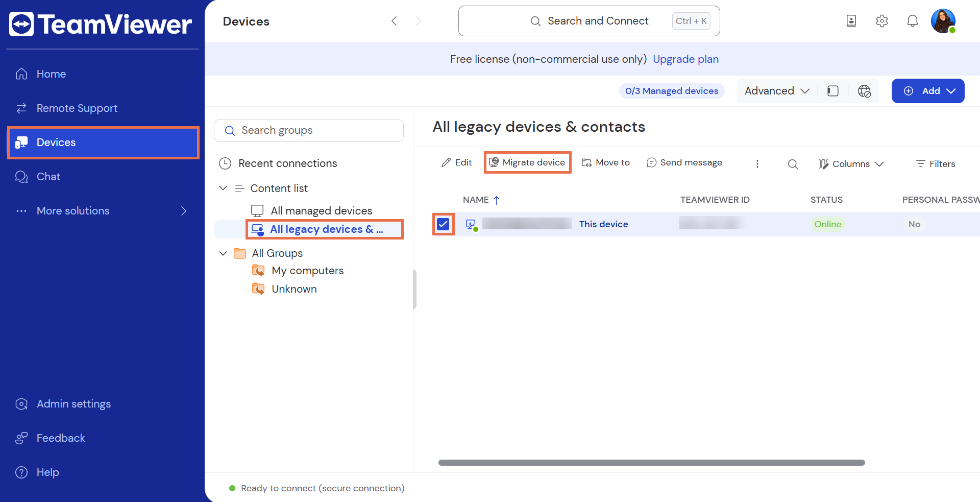Select Devices in the sidebar
Screen dimensions: 980x502
coord(103,142)
